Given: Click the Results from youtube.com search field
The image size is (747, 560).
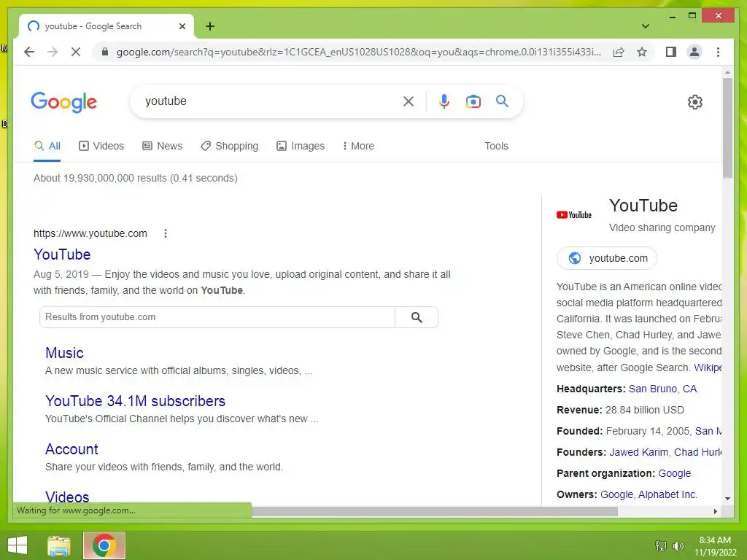Looking at the screenshot, I should 217,317.
